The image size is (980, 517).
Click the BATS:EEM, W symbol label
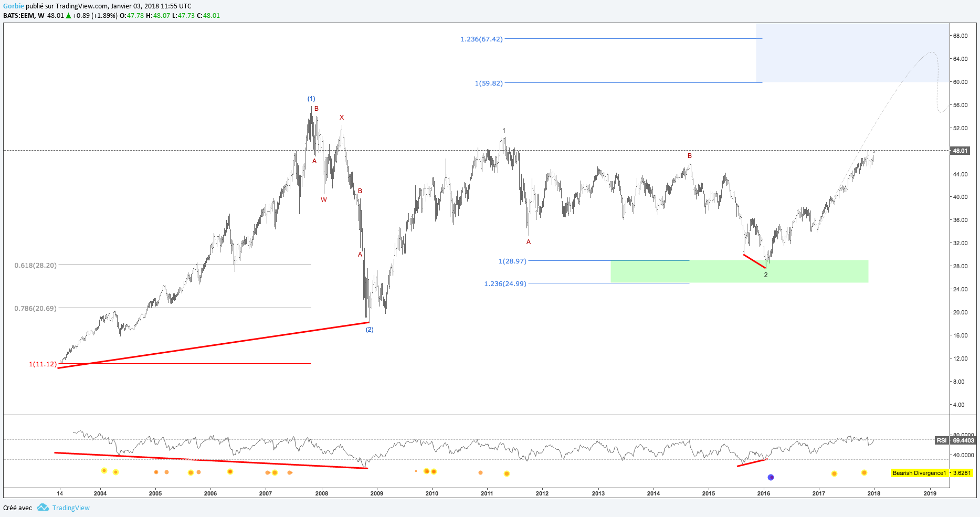click(24, 16)
